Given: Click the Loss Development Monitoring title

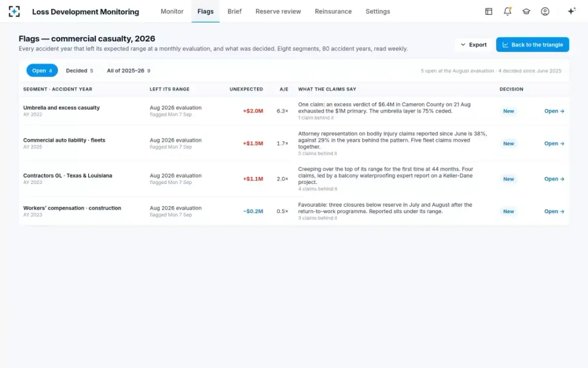Looking at the screenshot, I should (86, 11).
